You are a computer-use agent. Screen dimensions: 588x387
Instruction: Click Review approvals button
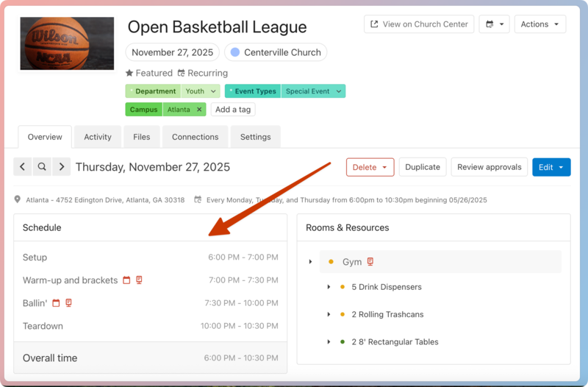(490, 167)
